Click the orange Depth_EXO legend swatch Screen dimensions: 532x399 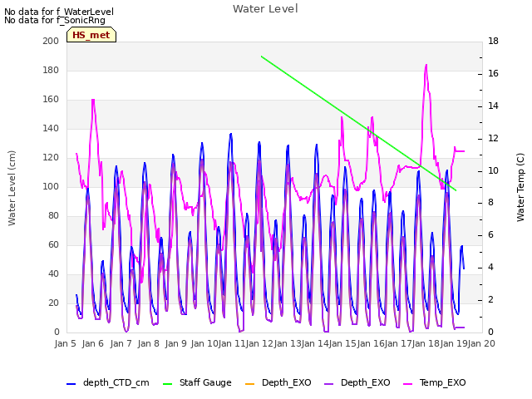[x=249, y=384]
